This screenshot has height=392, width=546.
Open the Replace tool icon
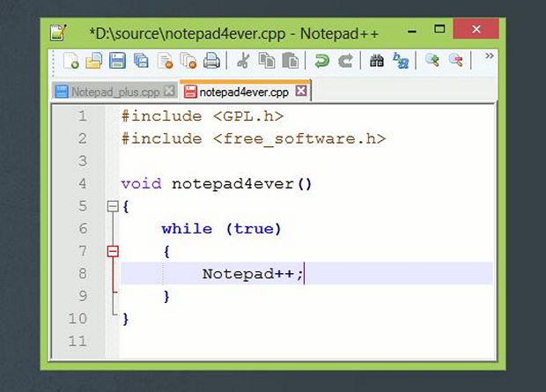tap(401, 61)
